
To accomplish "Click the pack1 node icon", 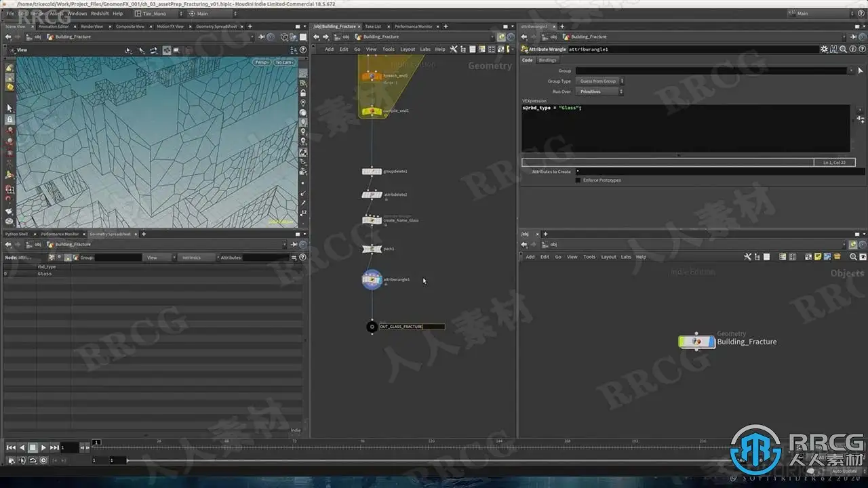I will pos(372,249).
